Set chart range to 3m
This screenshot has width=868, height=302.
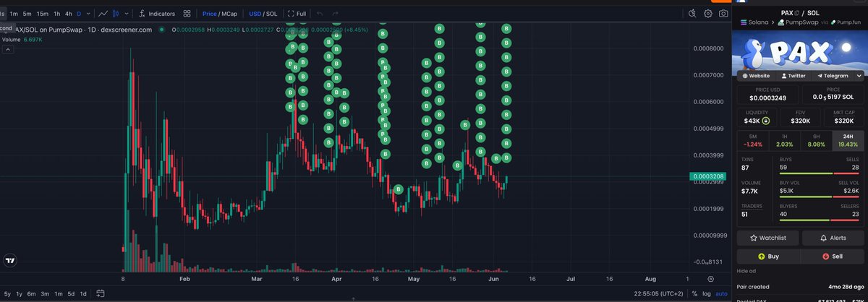coord(46,293)
